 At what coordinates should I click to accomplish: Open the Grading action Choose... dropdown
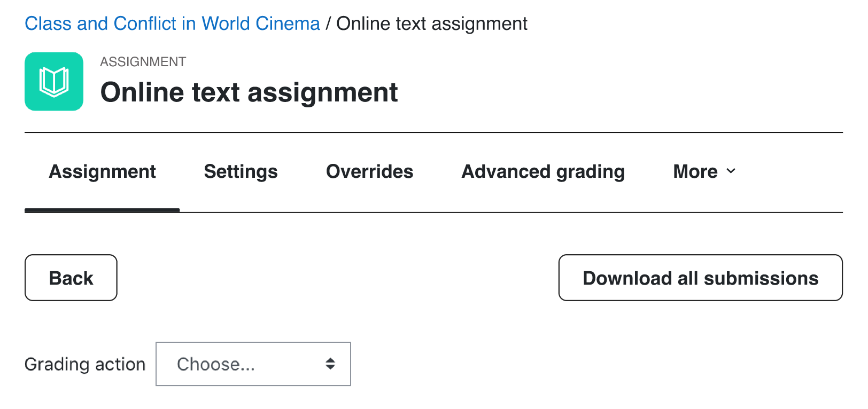tap(253, 364)
